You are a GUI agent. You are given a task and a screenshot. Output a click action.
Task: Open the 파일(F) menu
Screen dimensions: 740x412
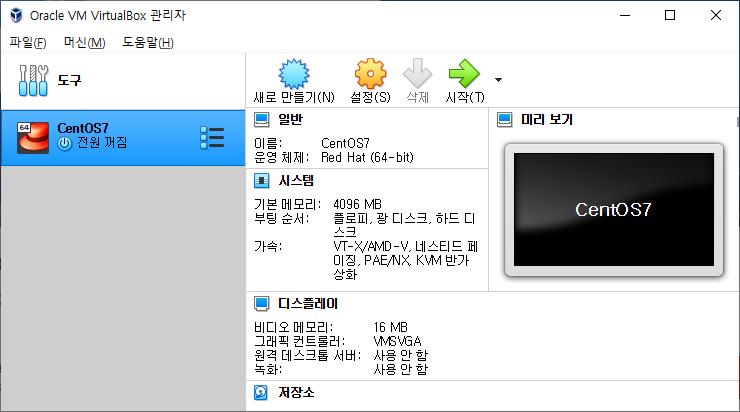pos(28,42)
